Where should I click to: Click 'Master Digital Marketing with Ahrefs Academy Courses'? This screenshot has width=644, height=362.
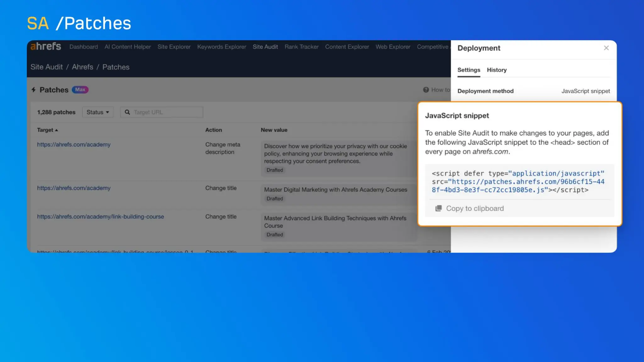(336, 190)
